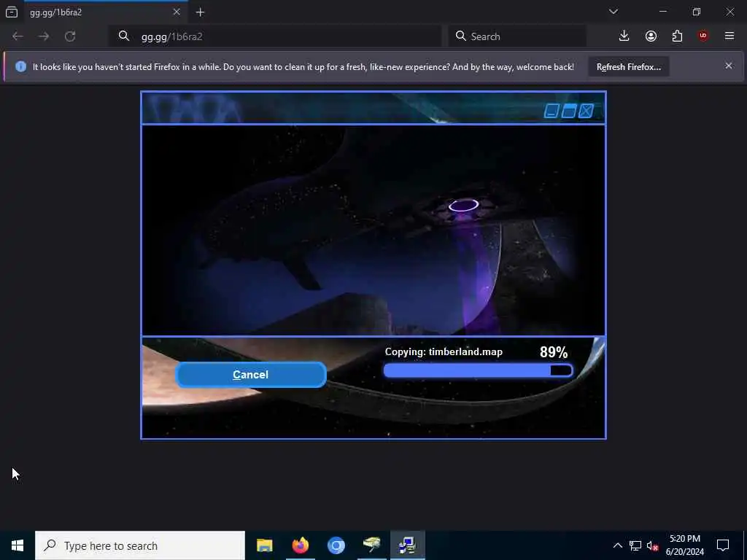Click the Refresh Firefox button
This screenshot has height=560, width=747.
(x=628, y=67)
